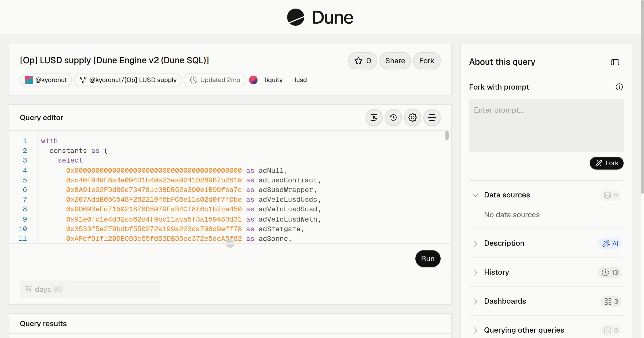Run the query

[428, 259]
